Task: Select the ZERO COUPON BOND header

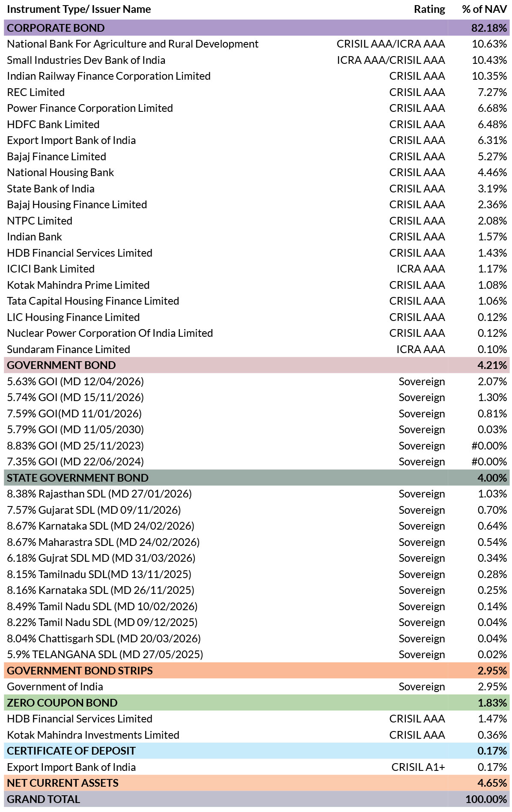Action: (x=257, y=703)
